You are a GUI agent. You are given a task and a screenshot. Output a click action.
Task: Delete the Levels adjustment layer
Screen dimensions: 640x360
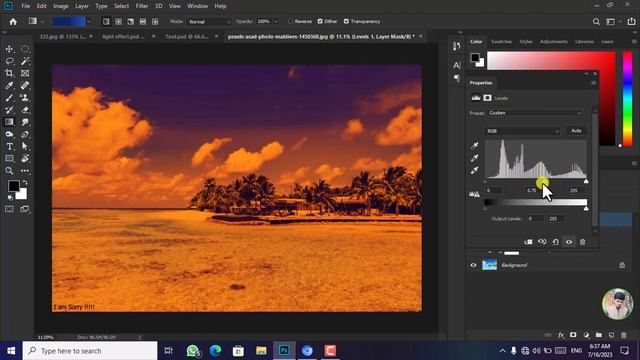(x=582, y=242)
